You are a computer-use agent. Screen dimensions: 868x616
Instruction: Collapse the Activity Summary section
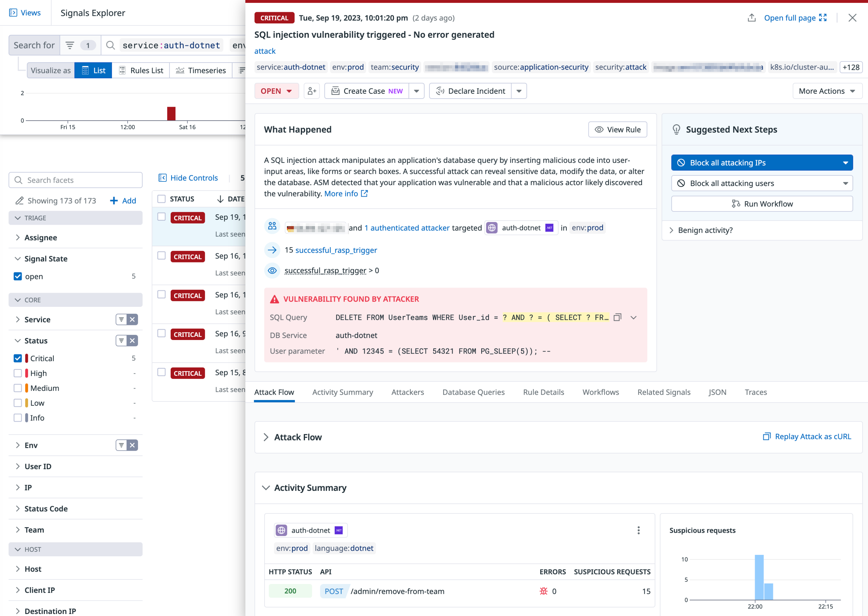coord(266,488)
